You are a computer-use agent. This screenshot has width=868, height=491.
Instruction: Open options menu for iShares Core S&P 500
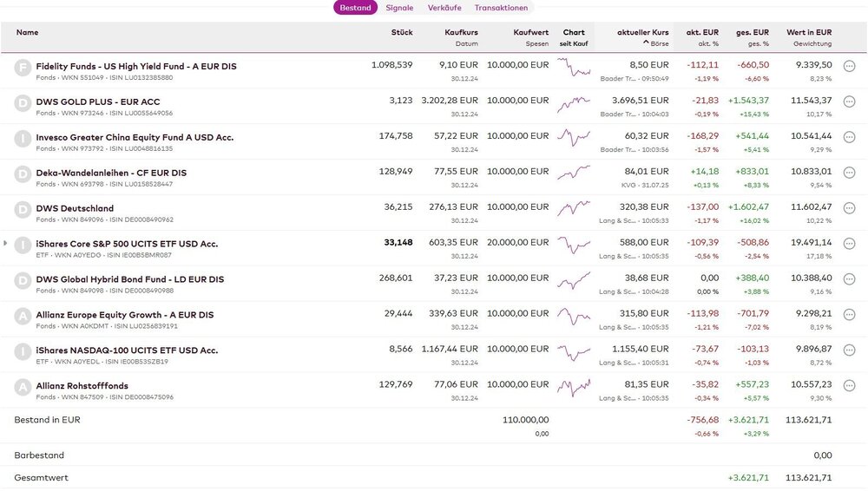point(849,244)
